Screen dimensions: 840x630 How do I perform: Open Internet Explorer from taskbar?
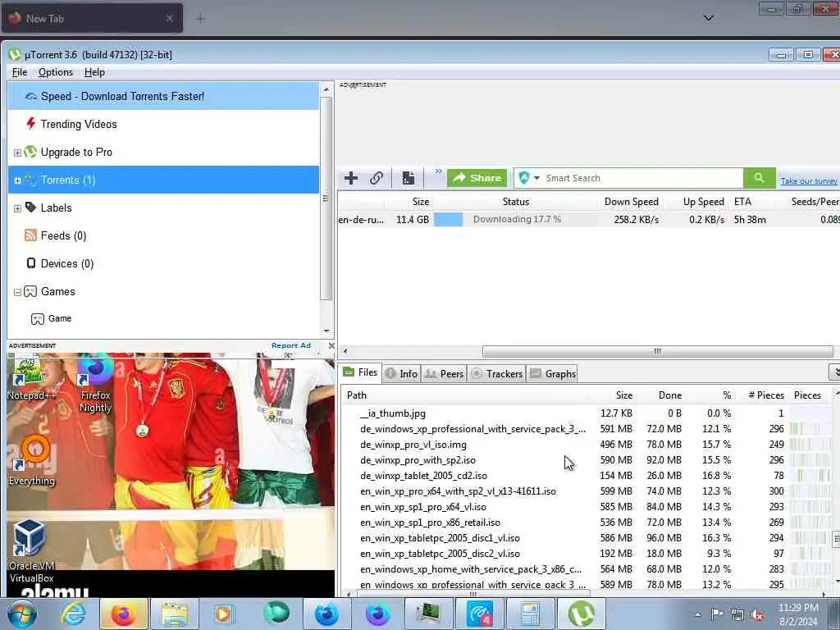pos(72,614)
